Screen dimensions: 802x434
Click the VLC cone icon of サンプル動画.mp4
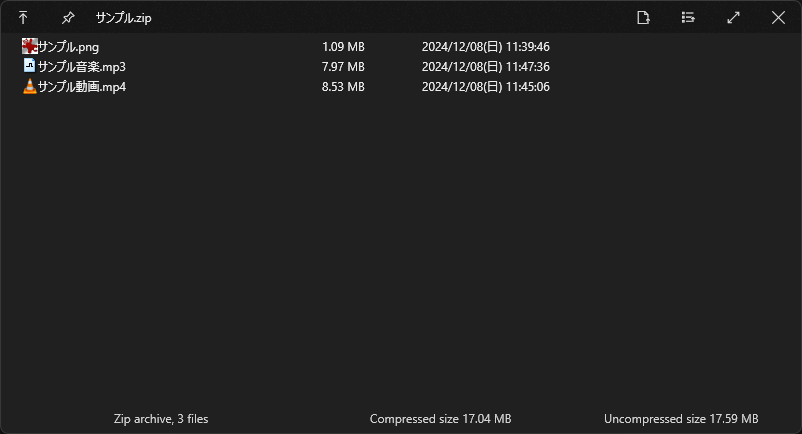pyautogui.click(x=30, y=86)
